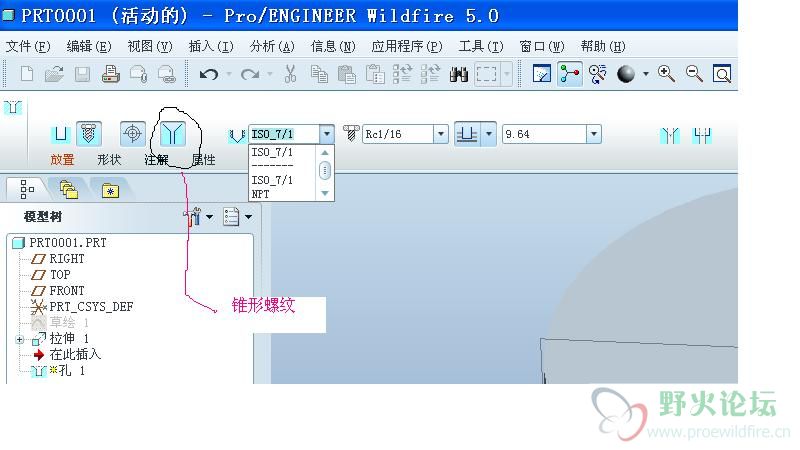Select the simple hole type icon

click(61, 134)
